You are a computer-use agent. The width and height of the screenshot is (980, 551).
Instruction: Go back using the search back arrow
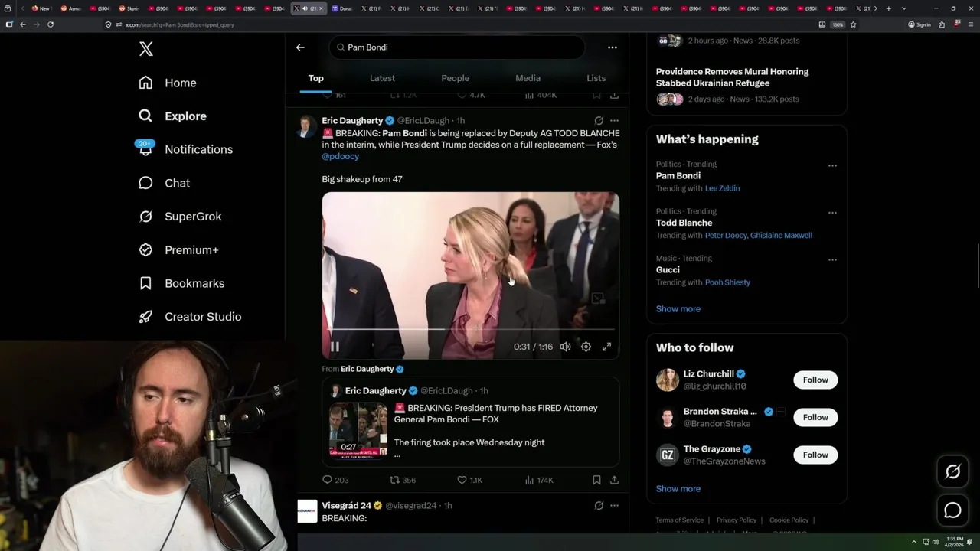click(x=300, y=47)
